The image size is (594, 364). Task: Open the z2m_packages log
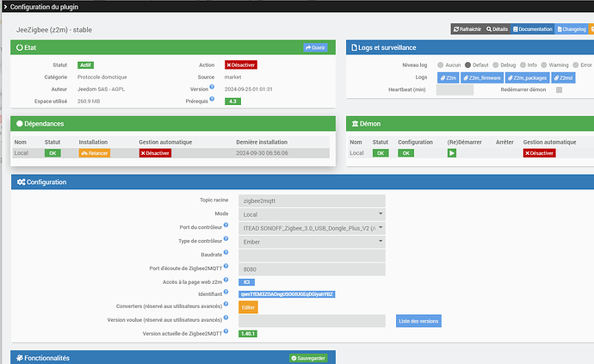528,78
